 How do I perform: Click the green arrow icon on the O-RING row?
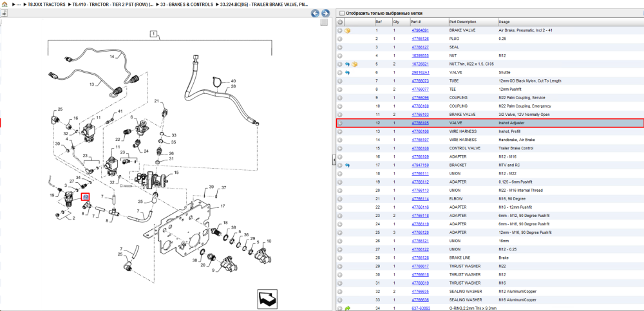pos(348,308)
